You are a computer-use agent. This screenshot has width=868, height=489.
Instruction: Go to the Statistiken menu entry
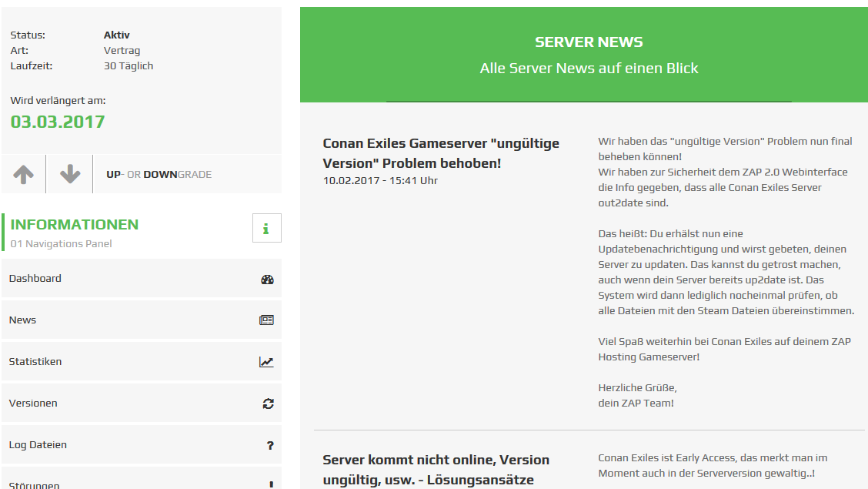35,362
